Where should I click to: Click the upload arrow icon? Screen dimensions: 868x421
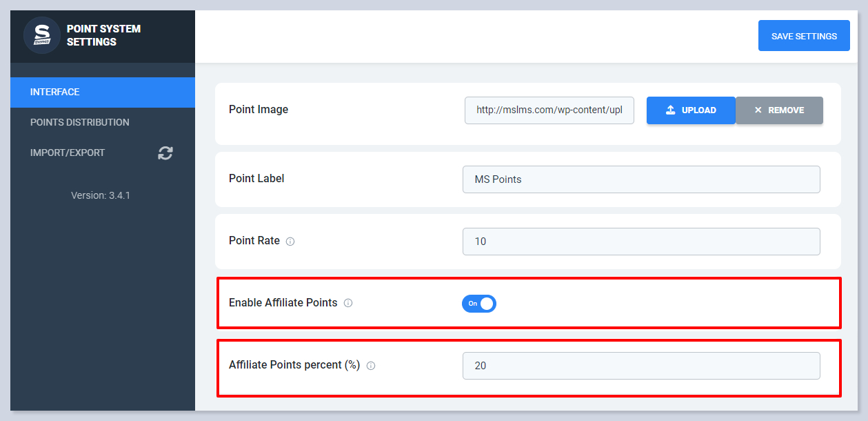[x=670, y=110]
